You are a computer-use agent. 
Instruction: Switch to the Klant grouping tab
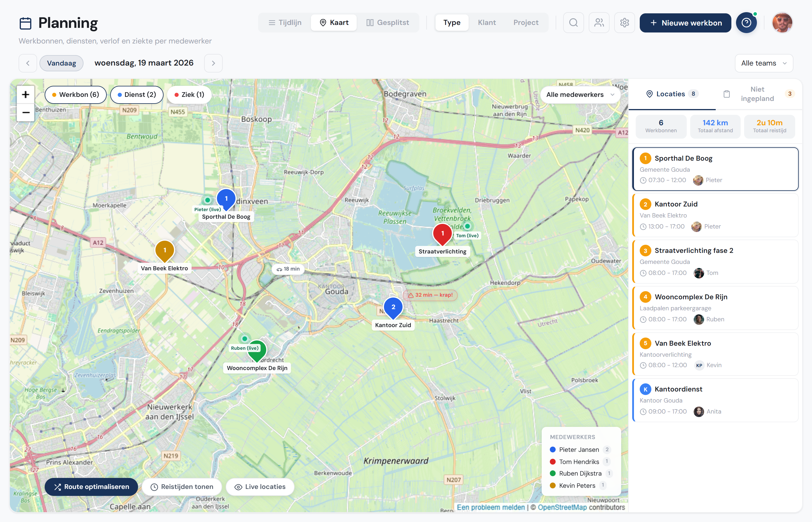tap(487, 22)
